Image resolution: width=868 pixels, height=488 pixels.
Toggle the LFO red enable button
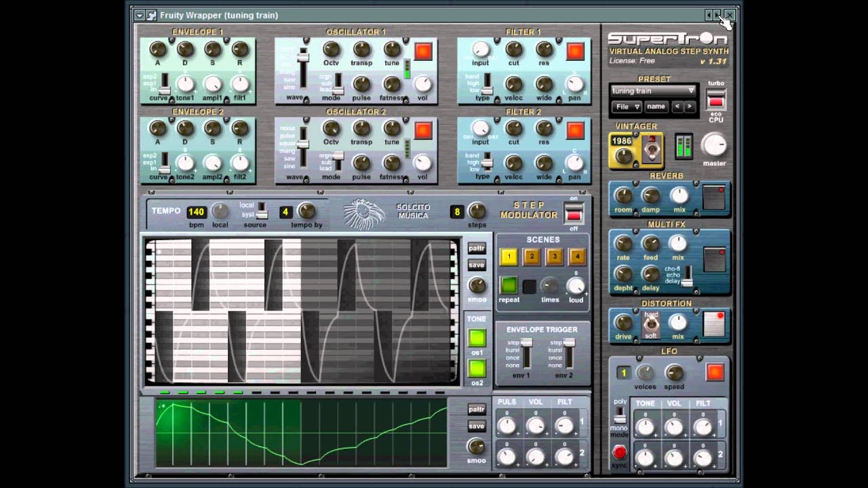tap(715, 372)
